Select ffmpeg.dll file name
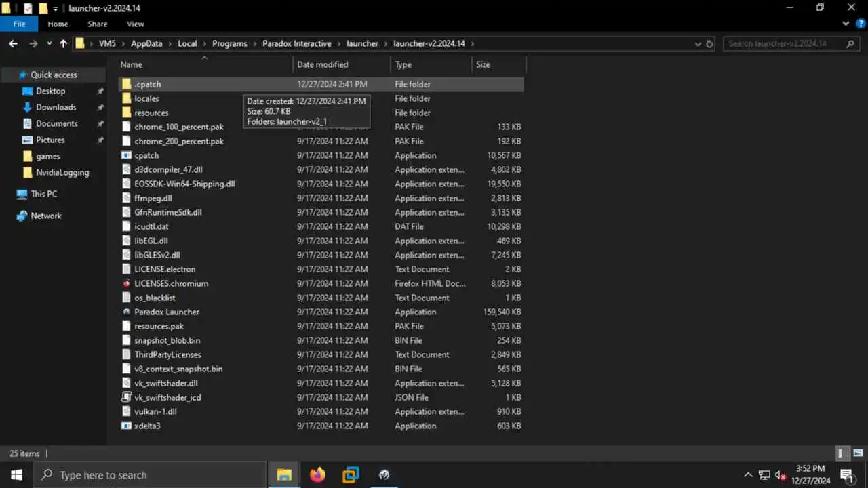 tap(153, 198)
